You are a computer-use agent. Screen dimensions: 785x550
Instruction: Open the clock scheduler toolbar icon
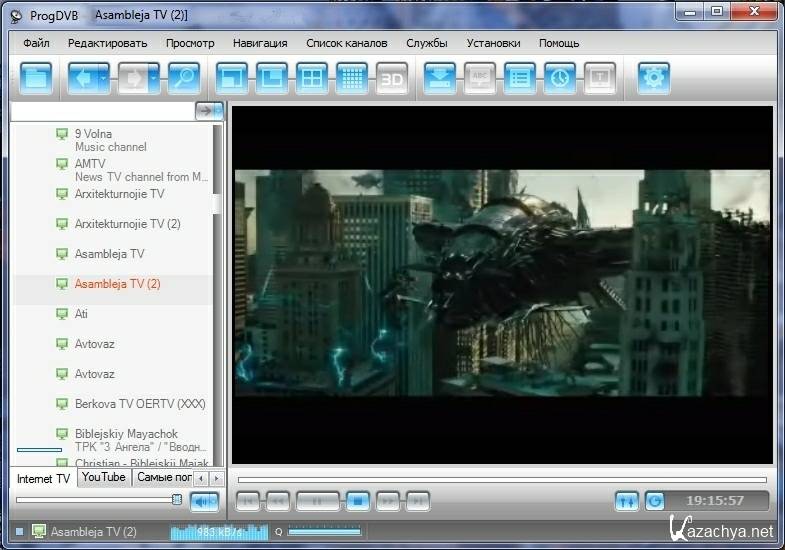tap(559, 78)
